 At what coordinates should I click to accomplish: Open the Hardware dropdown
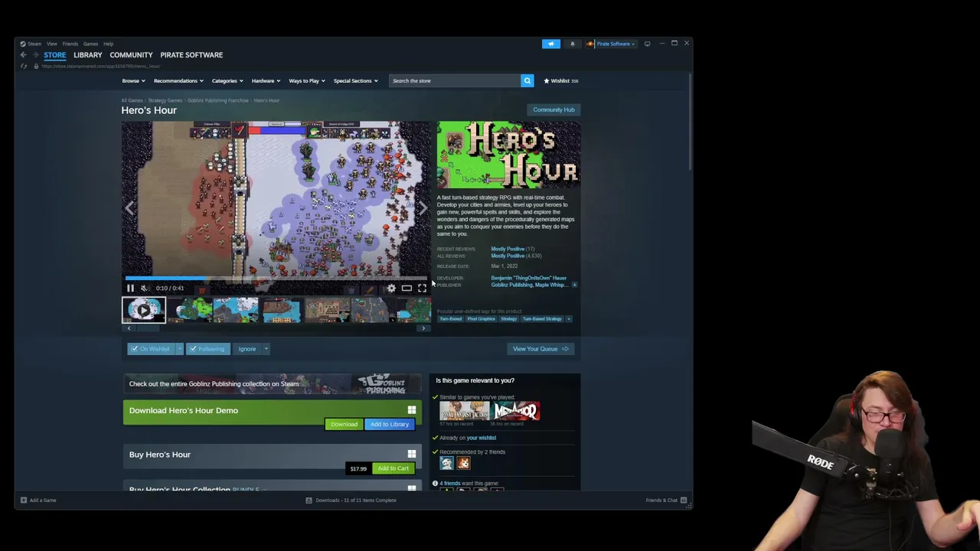(266, 80)
